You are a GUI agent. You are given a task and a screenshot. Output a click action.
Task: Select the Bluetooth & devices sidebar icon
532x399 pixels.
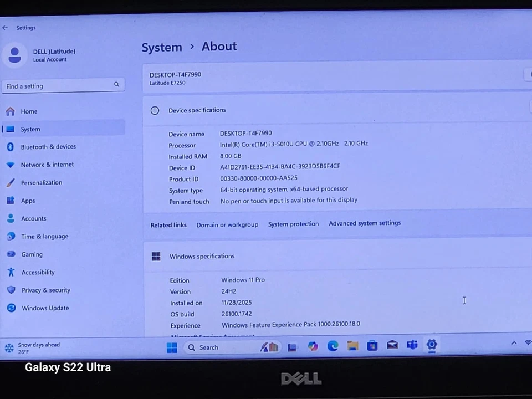pos(11,146)
